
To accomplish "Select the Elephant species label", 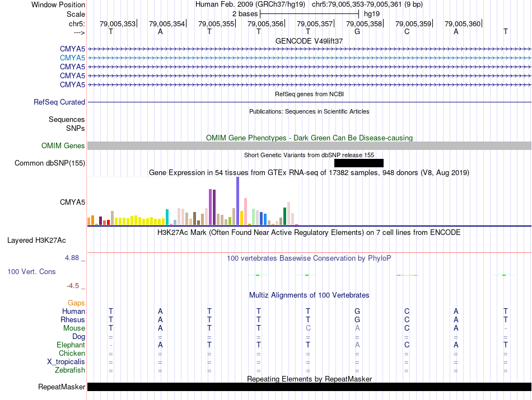I will pos(71,345).
